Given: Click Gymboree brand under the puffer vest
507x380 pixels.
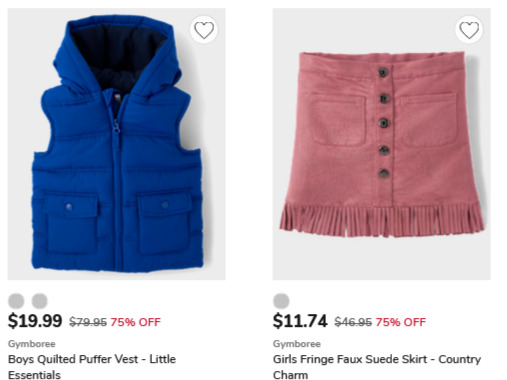Looking at the screenshot, I should pyautogui.click(x=32, y=344).
